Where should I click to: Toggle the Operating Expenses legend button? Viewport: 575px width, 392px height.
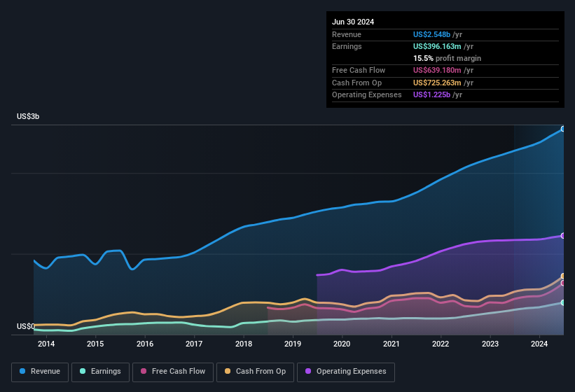coord(346,372)
